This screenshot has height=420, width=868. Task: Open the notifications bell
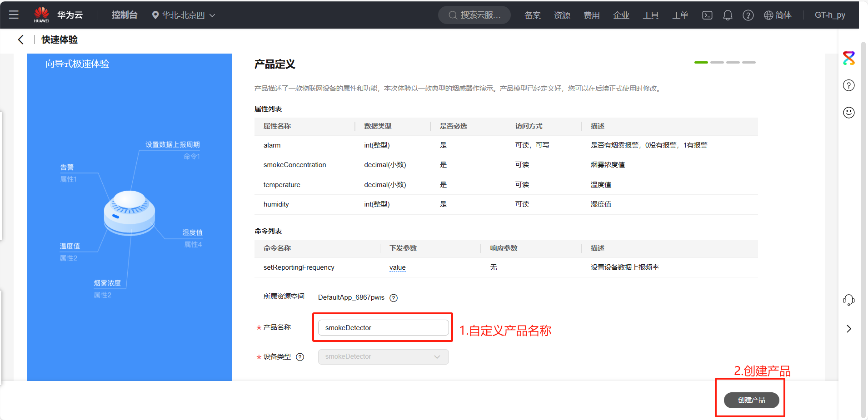pos(728,15)
